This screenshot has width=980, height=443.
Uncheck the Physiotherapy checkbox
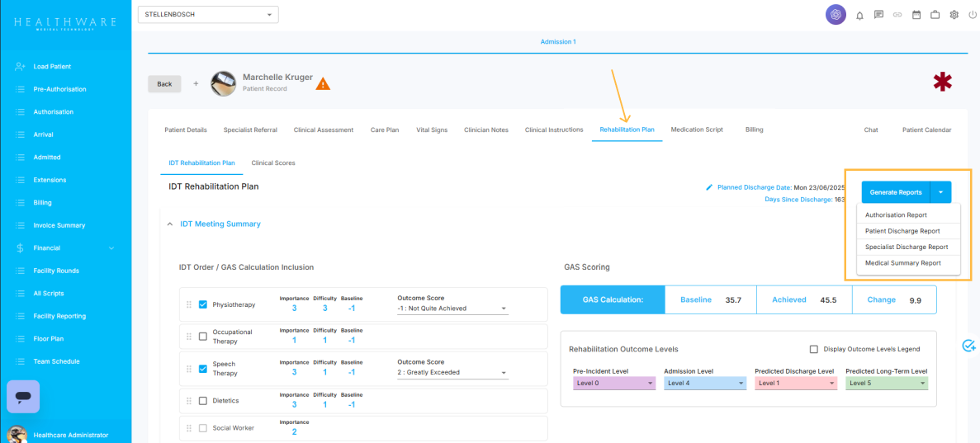click(x=203, y=304)
